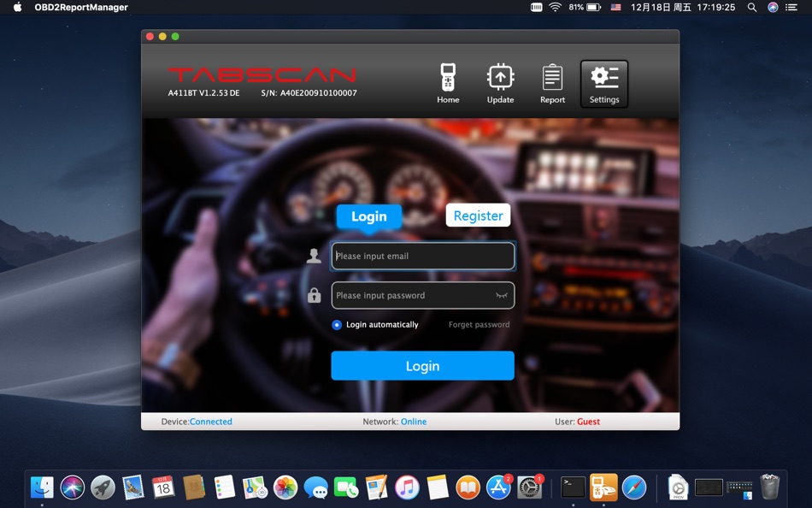Toggle password visibility eye icon
812x508 pixels.
pos(501,295)
